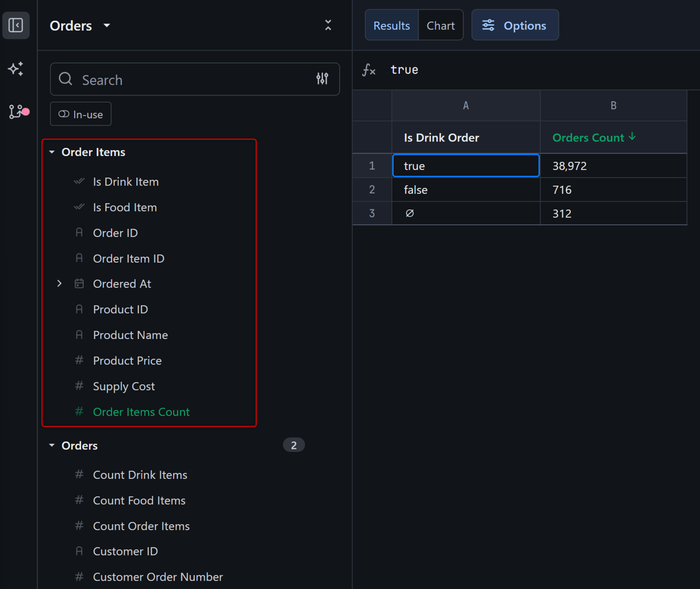Select column letter B header
Screen dimensions: 700x589
click(614, 105)
